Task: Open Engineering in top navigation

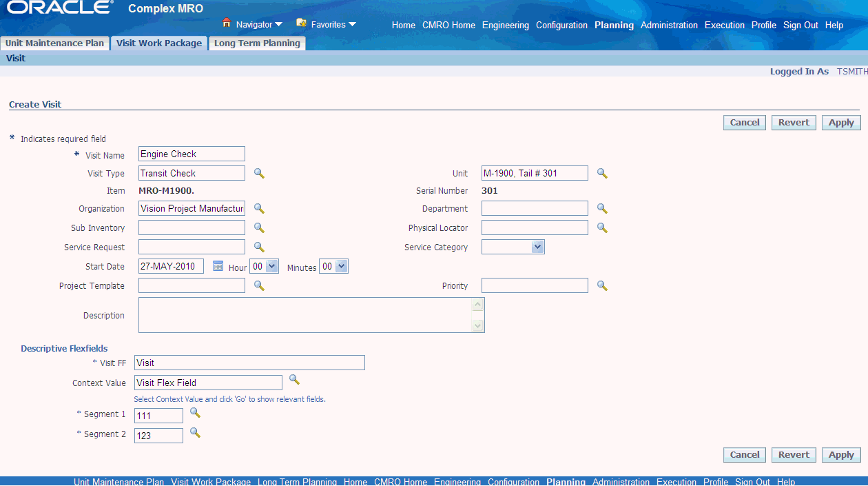Action: [x=506, y=25]
